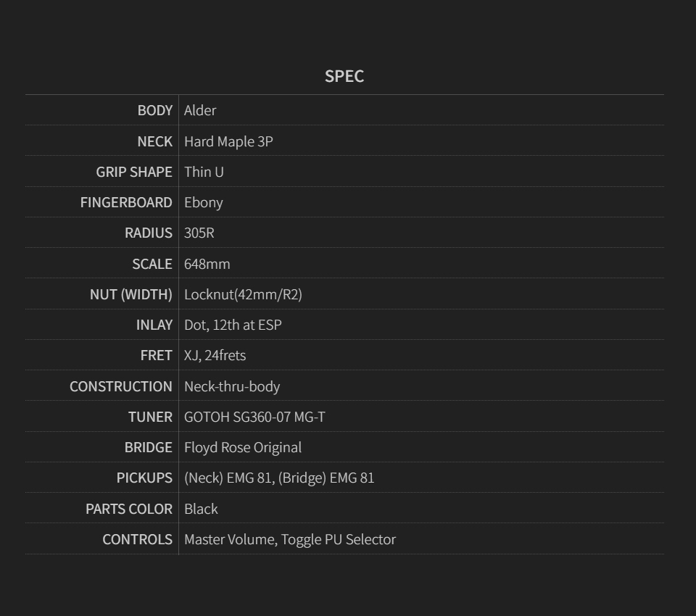Click the INLAY row label
696x616 pixels.
coord(154,325)
